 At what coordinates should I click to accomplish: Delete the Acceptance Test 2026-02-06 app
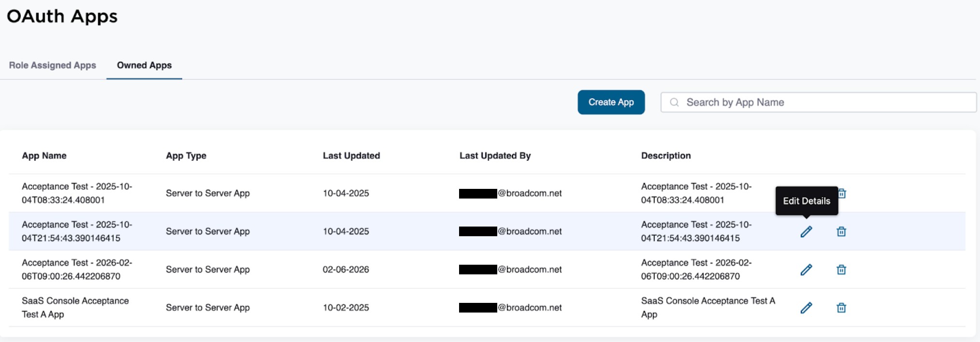pos(841,270)
